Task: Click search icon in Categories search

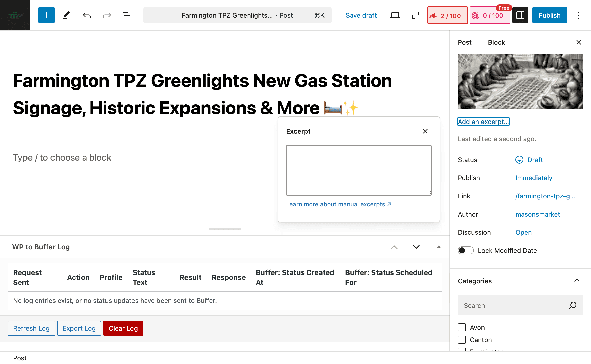Action: [573, 305]
